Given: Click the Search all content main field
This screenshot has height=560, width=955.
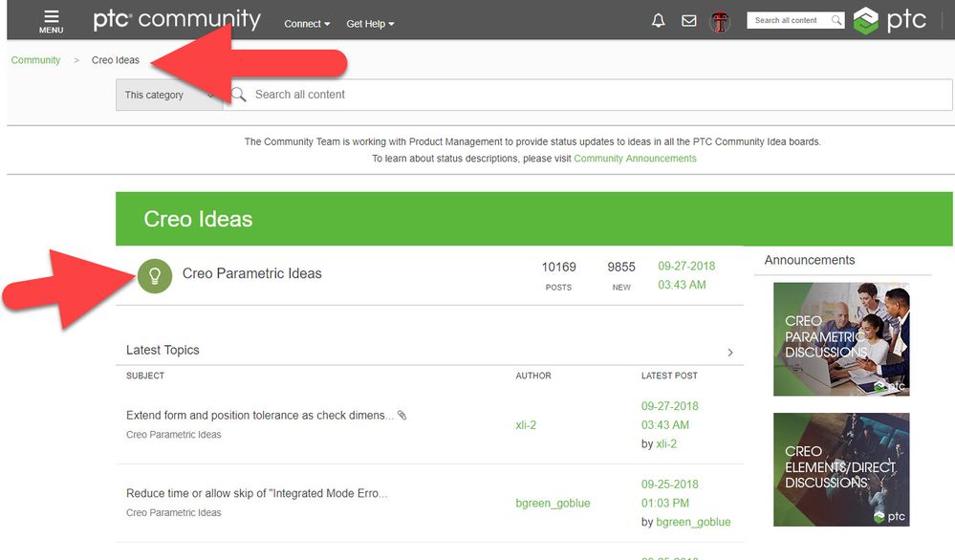Looking at the screenshot, I should pos(588,95).
